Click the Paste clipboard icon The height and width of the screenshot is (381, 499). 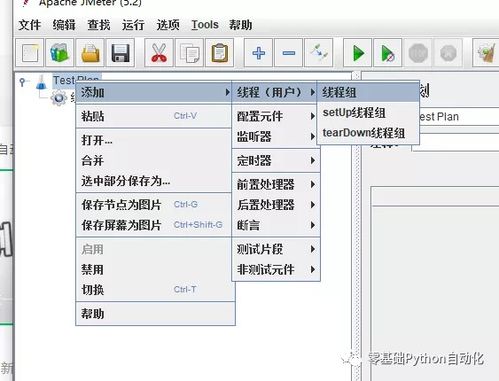point(219,53)
